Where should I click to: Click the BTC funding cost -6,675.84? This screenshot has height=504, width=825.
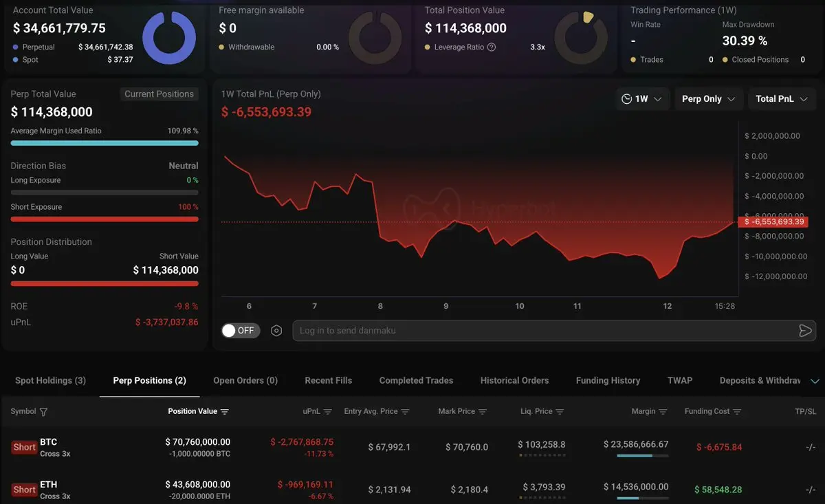coord(719,447)
